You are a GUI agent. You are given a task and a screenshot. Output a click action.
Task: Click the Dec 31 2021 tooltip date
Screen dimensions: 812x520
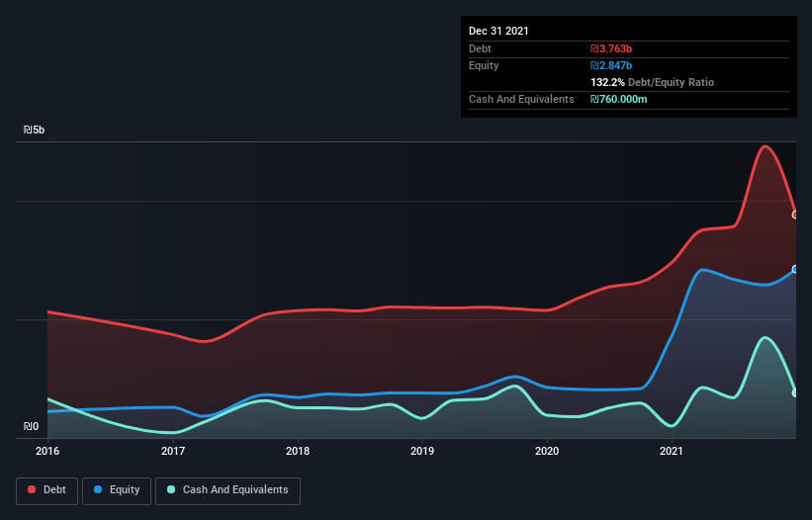[x=498, y=31]
